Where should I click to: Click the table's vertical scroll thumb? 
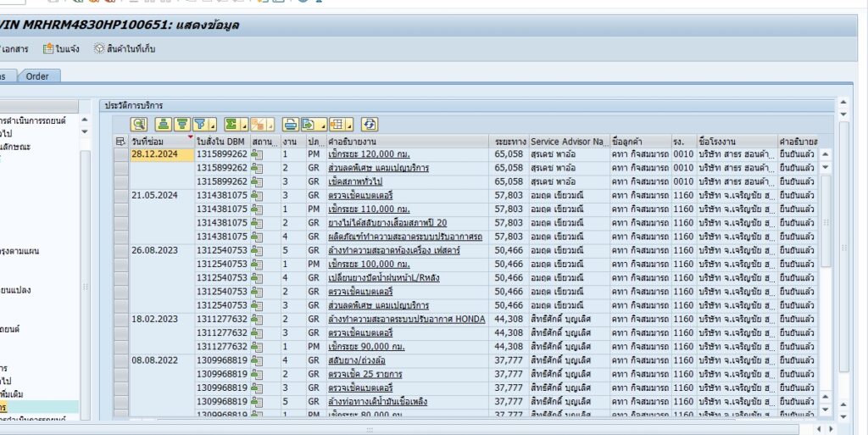[x=826, y=221]
